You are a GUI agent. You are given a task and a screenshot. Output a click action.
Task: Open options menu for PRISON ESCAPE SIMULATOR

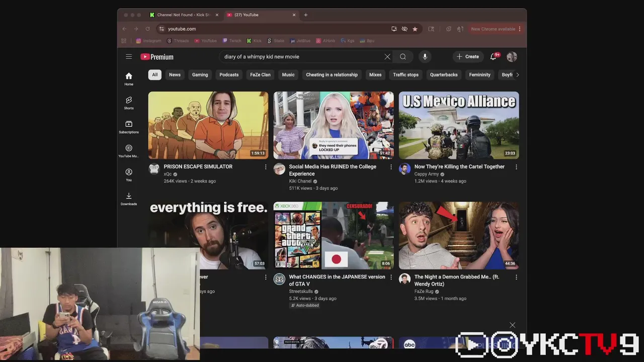point(266,167)
